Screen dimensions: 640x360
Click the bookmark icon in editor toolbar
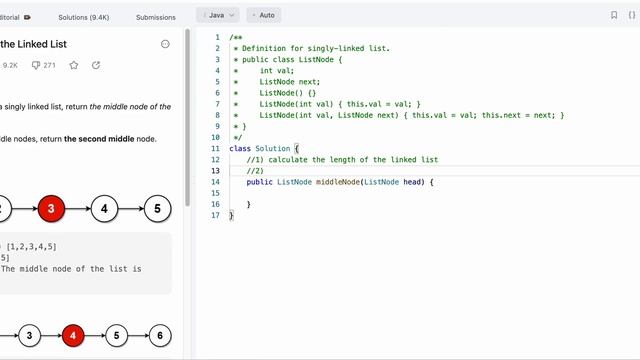614,15
